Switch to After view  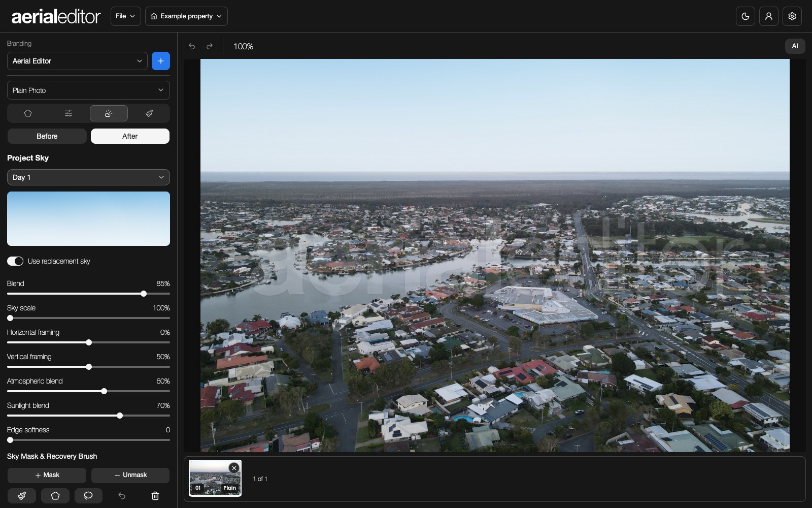point(130,136)
